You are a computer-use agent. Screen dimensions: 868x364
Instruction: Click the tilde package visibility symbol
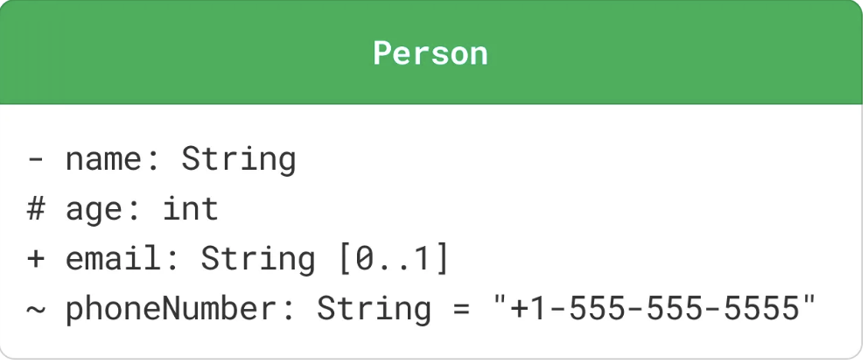point(36,310)
